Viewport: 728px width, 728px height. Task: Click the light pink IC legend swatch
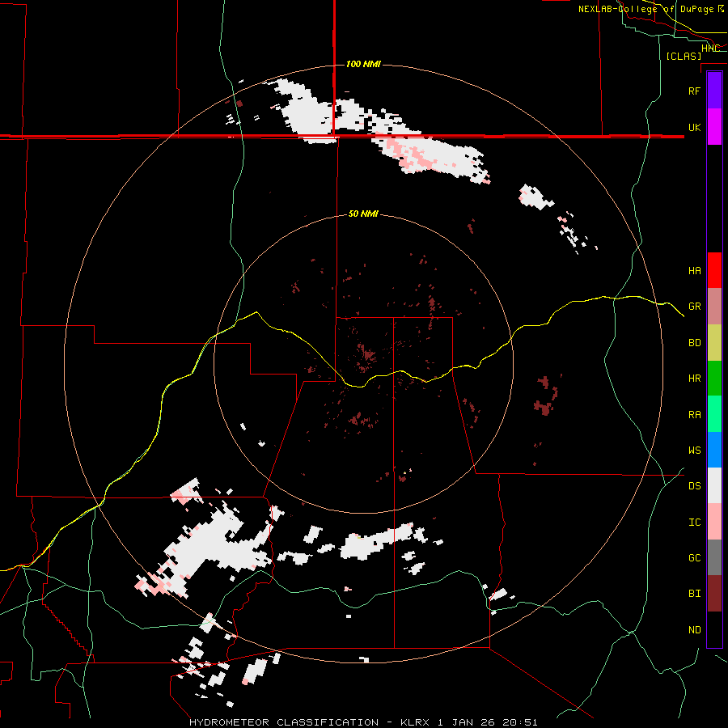[714, 522]
